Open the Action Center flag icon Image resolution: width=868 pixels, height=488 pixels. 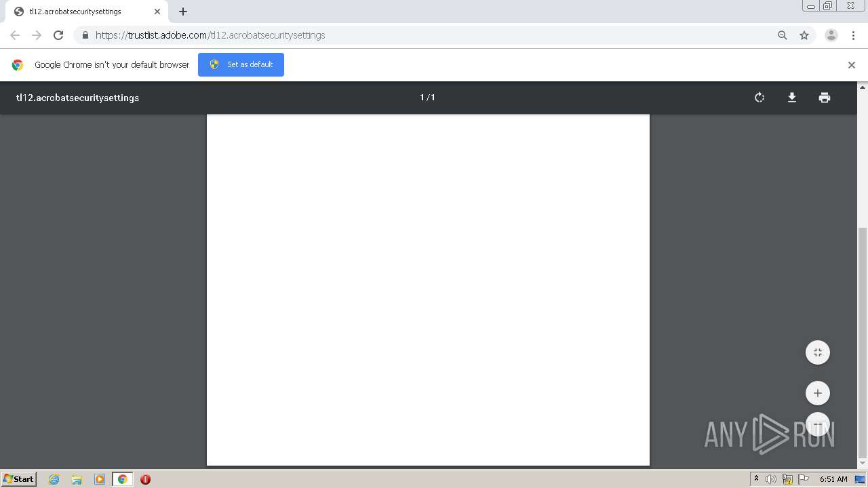coord(804,479)
